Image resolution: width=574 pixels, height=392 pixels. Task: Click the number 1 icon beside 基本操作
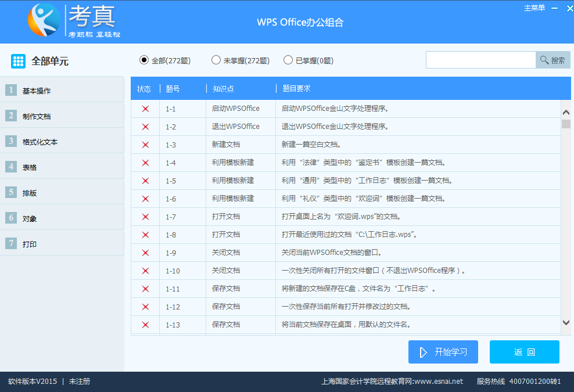pos(11,90)
